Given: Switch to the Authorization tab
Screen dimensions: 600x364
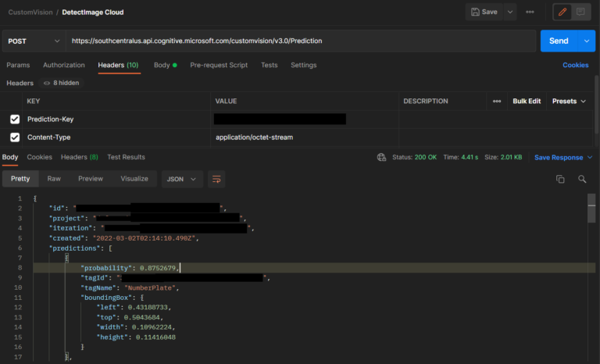Looking at the screenshot, I should point(64,65).
